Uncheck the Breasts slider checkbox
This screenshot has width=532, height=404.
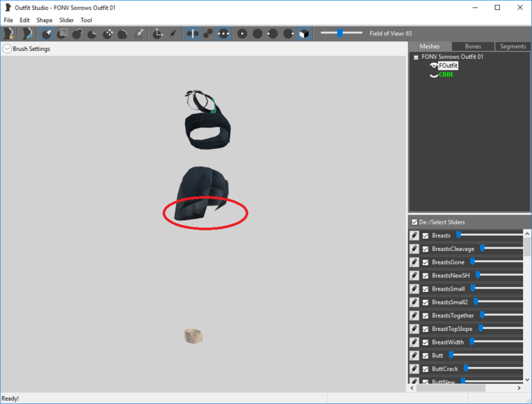point(426,236)
